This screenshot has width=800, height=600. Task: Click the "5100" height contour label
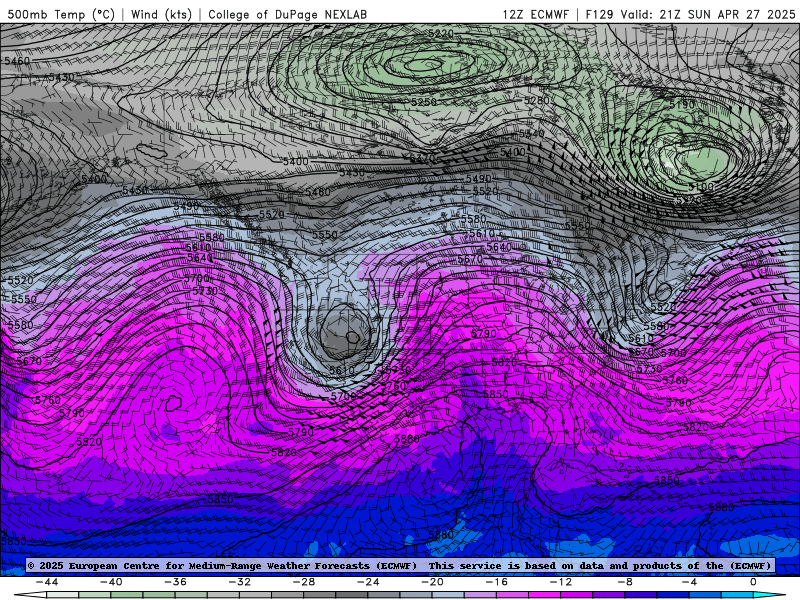click(701, 187)
